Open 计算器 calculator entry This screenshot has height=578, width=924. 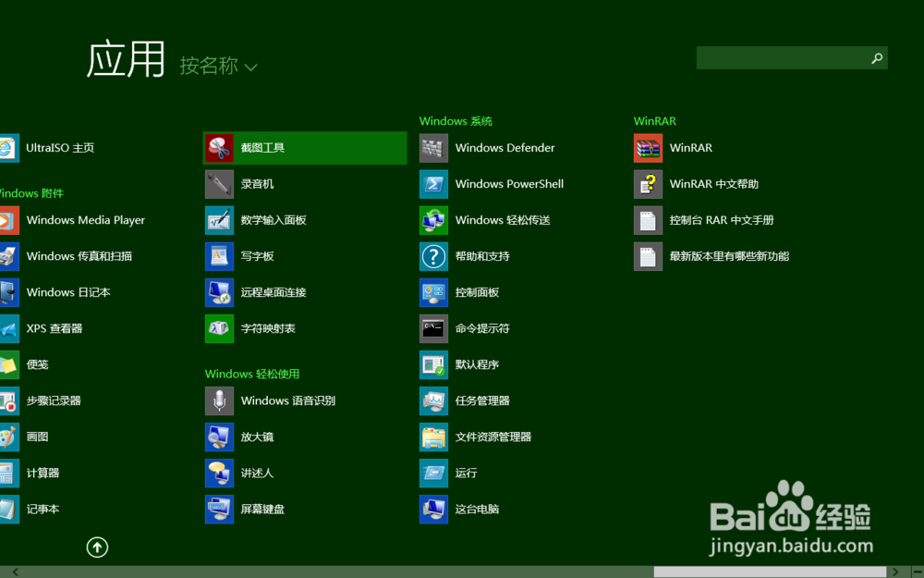[30, 473]
